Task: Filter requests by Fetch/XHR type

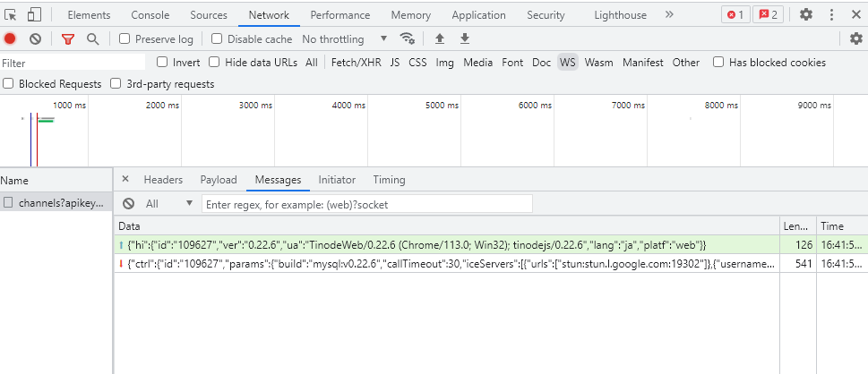Action: coord(356,63)
